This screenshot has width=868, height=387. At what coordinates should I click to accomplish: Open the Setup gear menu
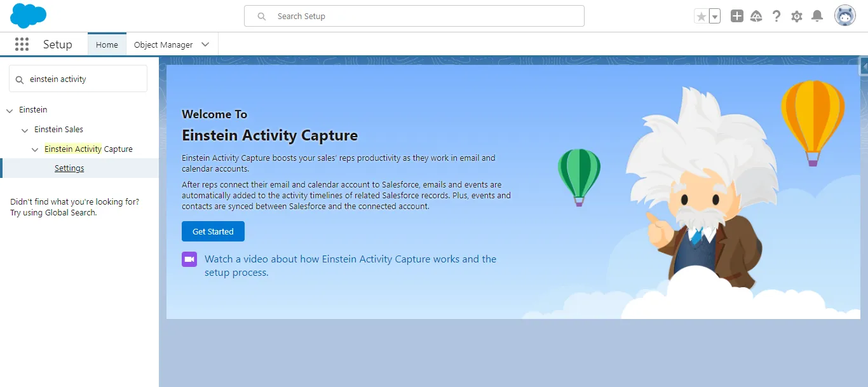(797, 17)
